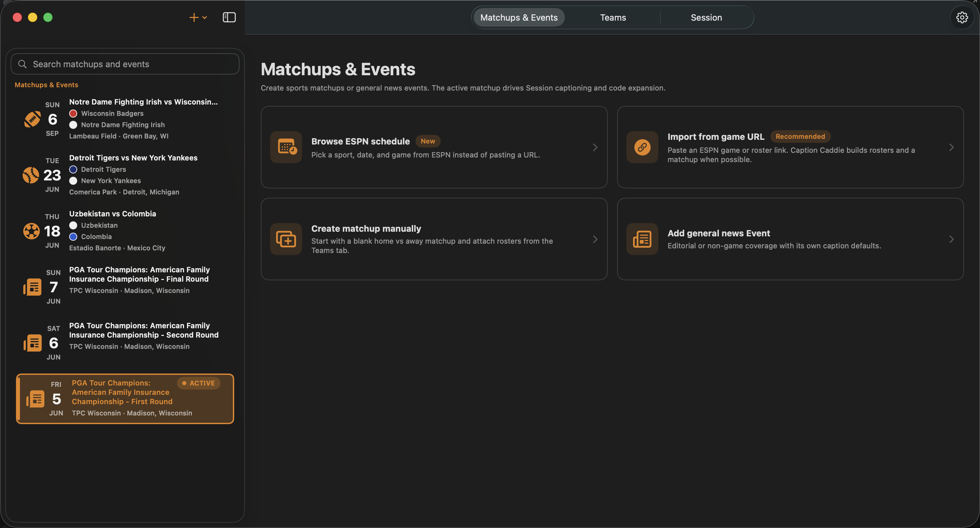Click the Matchups & Events sidebar section header
The height and width of the screenshot is (528, 980).
47,85
